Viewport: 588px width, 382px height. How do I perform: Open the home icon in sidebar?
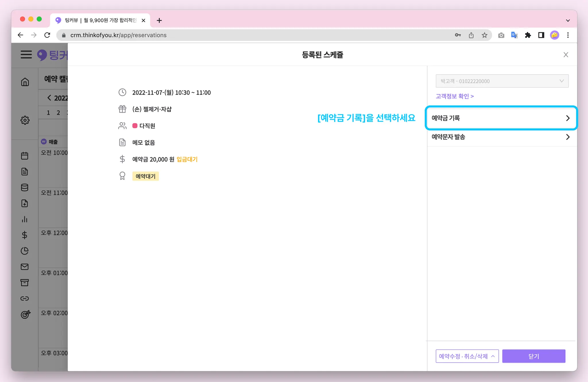[x=25, y=82]
